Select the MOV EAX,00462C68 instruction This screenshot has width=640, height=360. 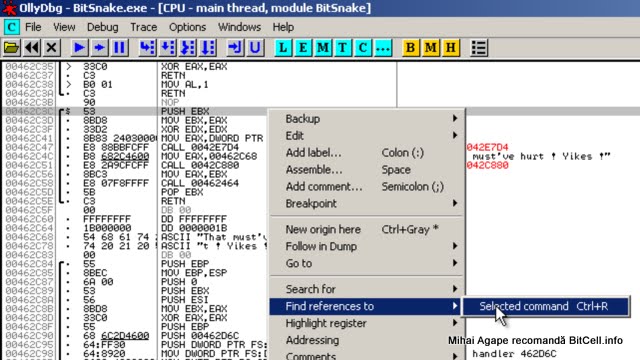[209, 156]
